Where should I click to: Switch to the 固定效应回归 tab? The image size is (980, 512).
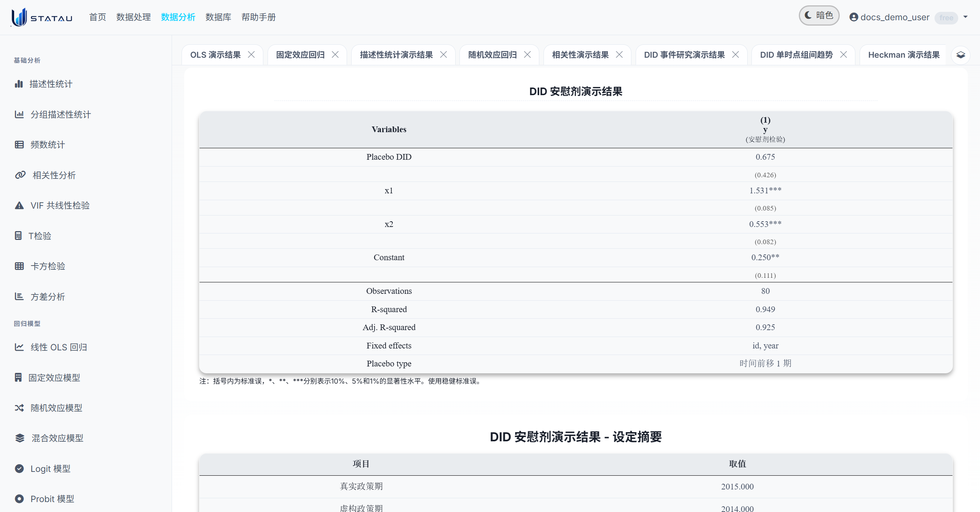point(300,55)
